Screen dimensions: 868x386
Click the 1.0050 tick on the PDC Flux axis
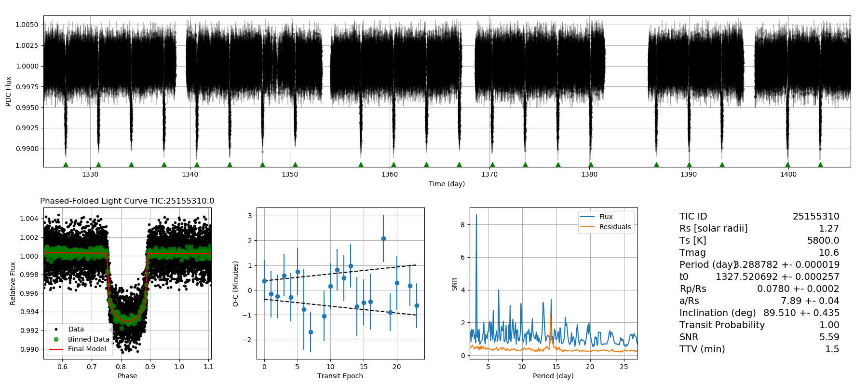pos(27,25)
